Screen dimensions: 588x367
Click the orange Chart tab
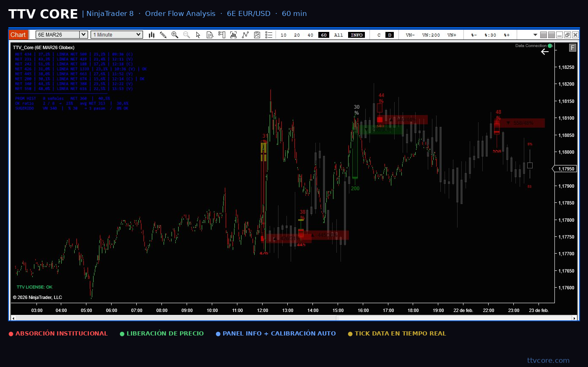pyautogui.click(x=18, y=35)
